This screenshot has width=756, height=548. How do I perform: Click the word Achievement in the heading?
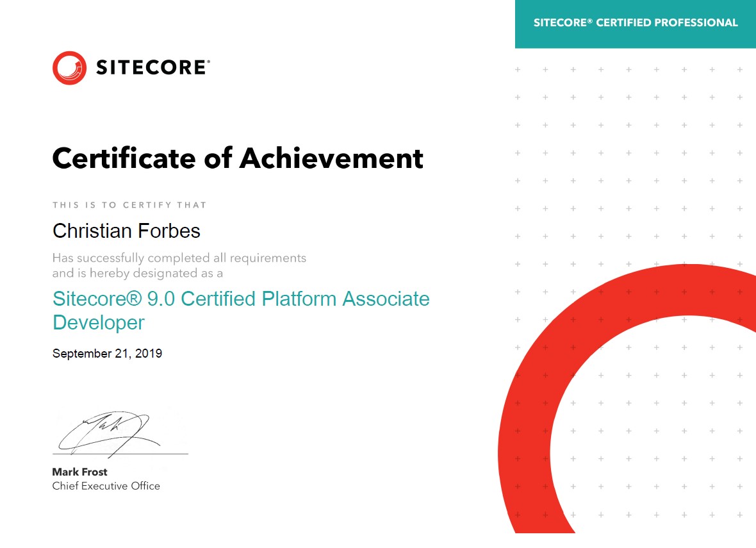[x=331, y=158]
